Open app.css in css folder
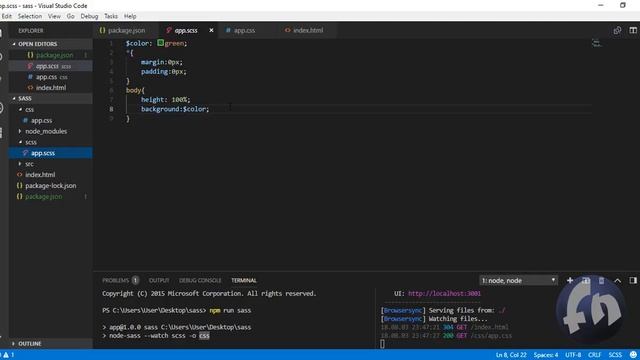640x360 pixels. click(41, 120)
